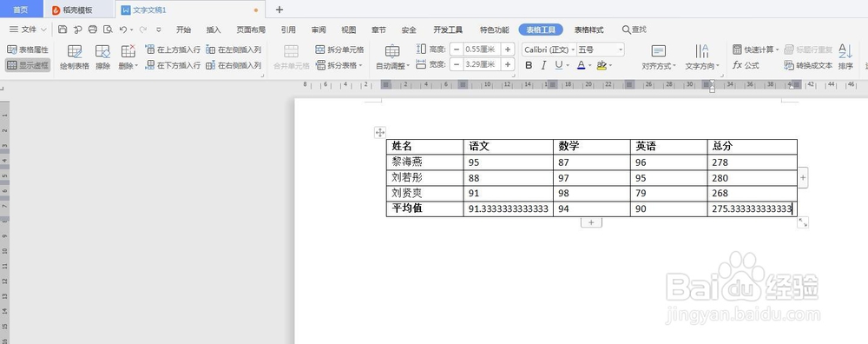Open the Calibri (正文) font name dropdown
868x344 pixels.
pos(572,50)
